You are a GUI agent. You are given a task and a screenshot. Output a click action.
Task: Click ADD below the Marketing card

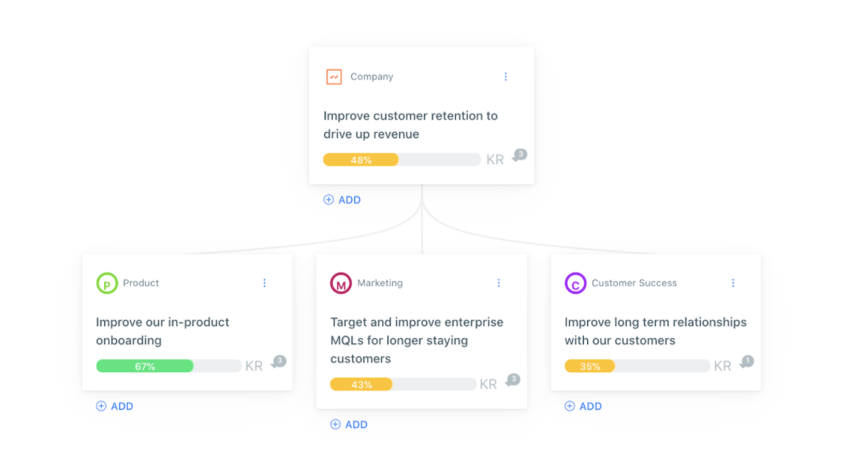point(349,424)
